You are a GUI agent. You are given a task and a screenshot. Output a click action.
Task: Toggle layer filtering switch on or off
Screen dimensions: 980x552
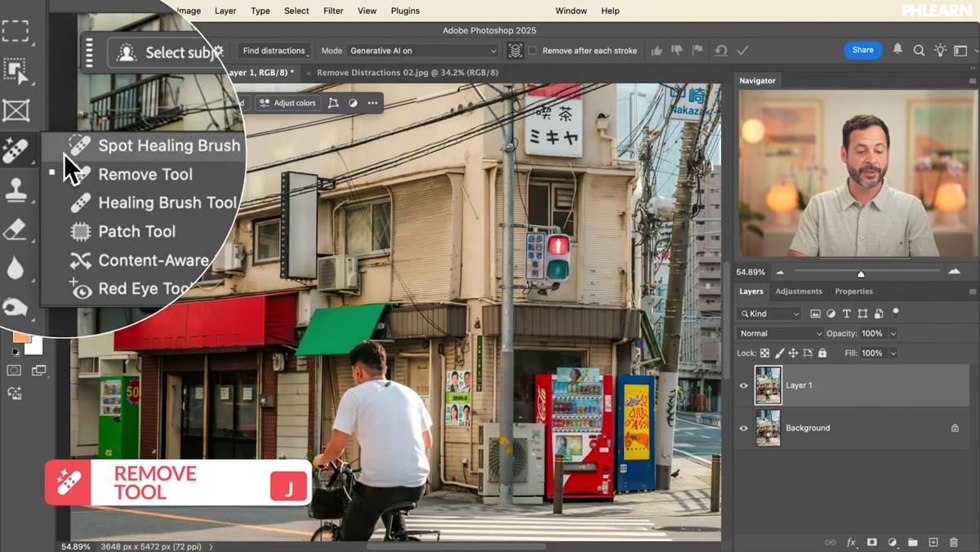point(895,313)
